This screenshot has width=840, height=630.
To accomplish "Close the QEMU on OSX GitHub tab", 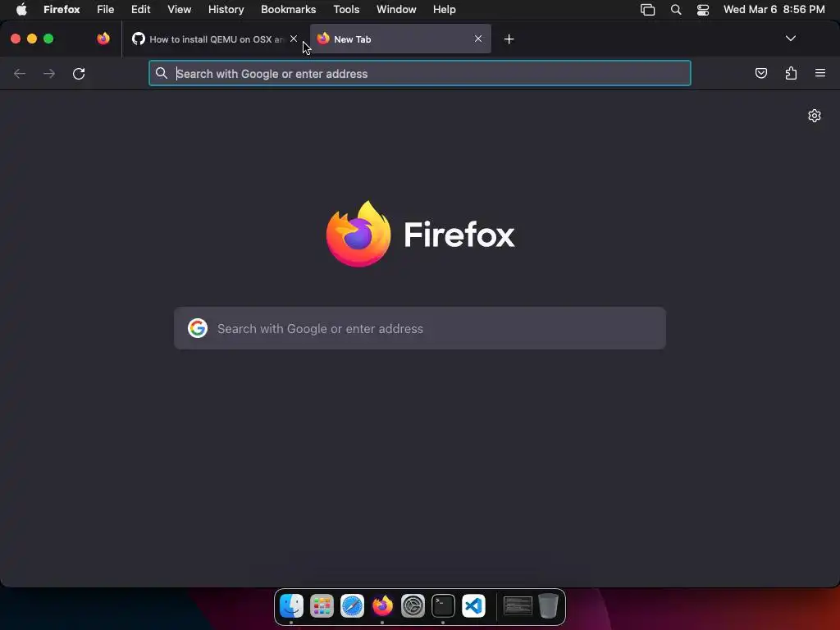I will 294,39.
